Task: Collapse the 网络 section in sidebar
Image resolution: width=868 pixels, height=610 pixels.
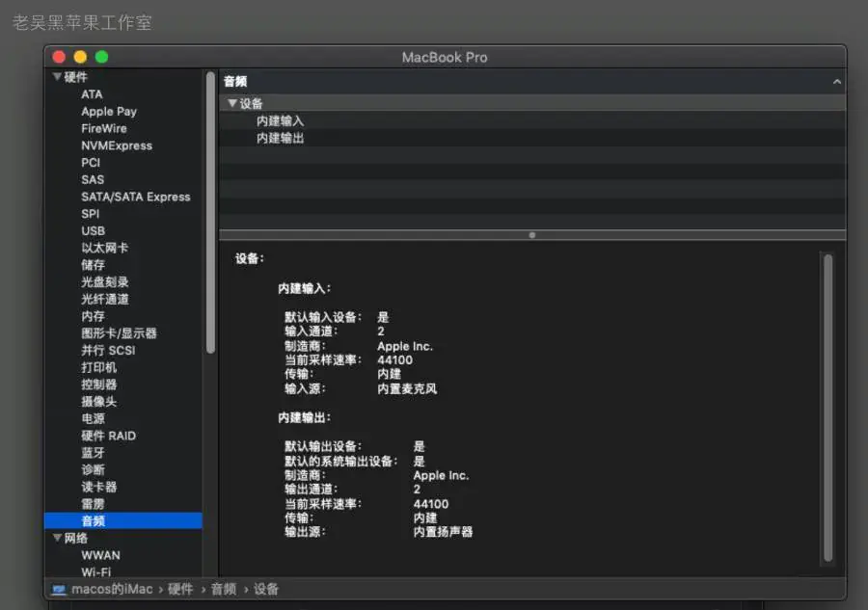Action: (x=57, y=538)
